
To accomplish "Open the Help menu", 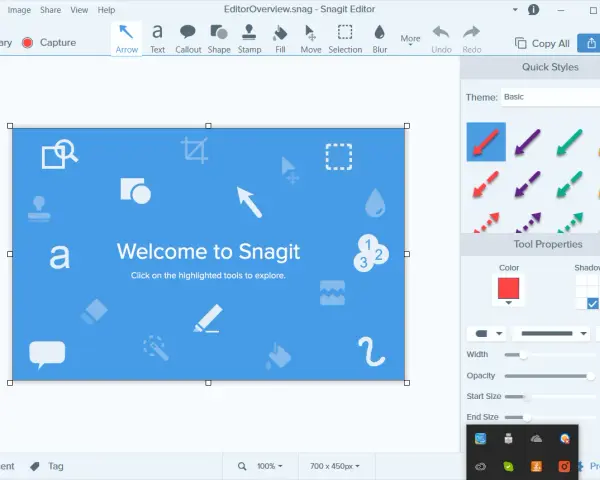I will (106, 10).
